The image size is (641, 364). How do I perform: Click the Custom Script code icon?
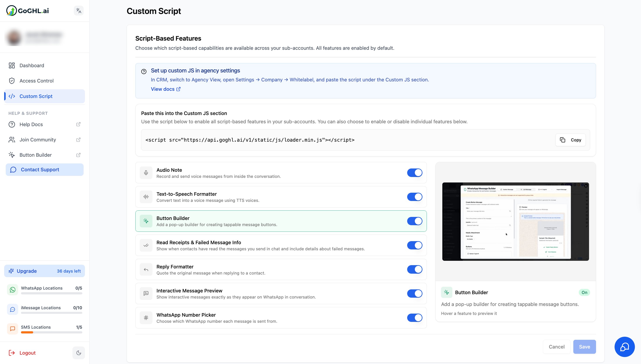(x=12, y=96)
